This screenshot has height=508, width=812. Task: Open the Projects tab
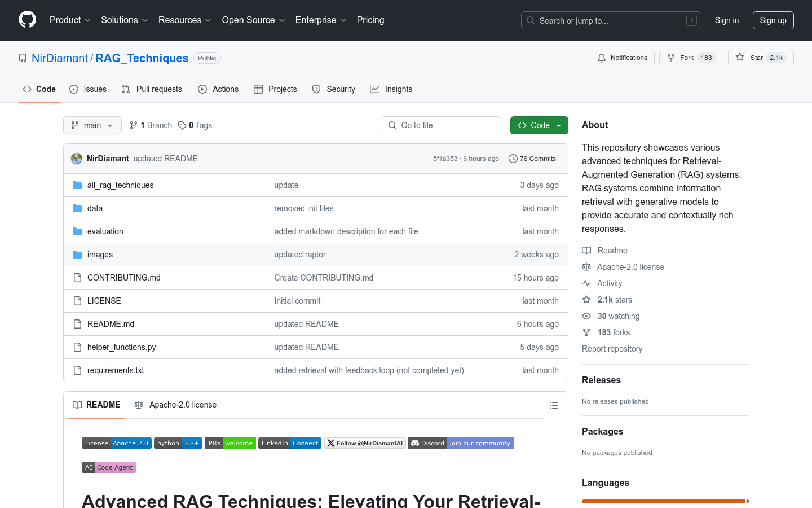click(275, 89)
